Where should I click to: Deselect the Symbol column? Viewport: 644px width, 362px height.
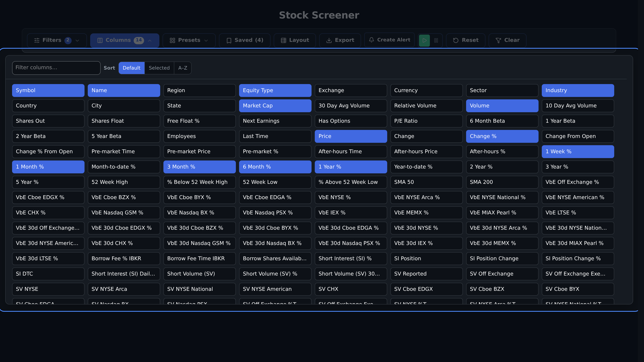pos(48,90)
